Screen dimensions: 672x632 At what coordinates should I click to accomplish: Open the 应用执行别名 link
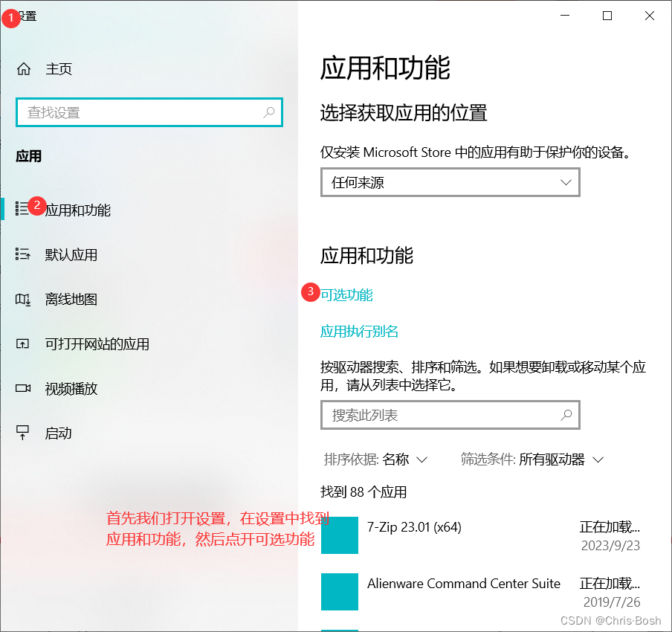click(359, 332)
